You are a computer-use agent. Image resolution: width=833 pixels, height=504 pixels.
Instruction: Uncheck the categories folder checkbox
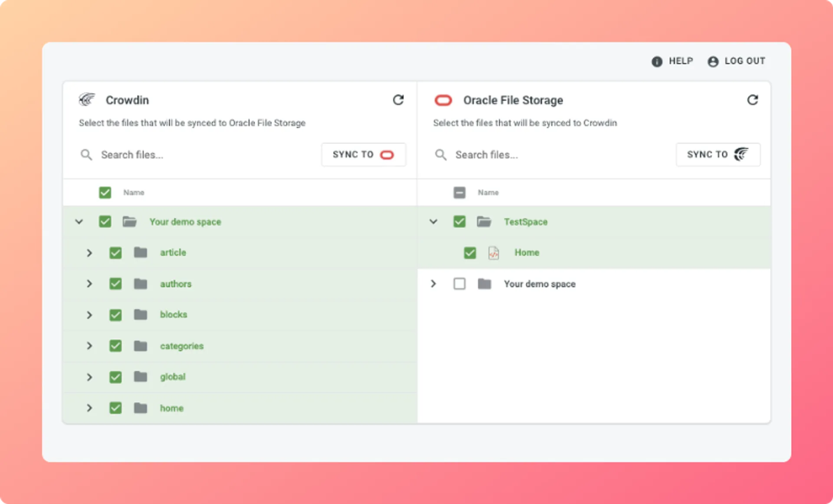point(115,346)
